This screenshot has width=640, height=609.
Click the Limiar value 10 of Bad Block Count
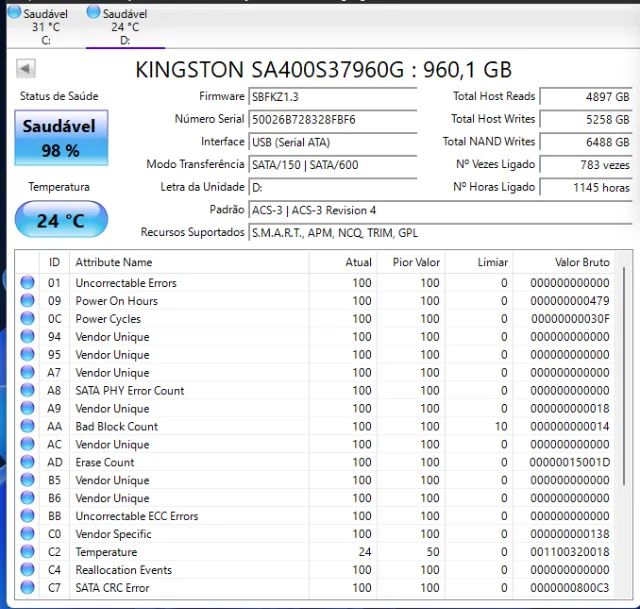click(501, 427)
